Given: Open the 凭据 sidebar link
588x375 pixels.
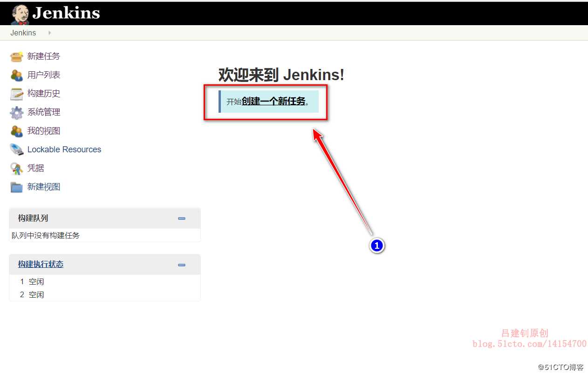Looking at the screenshot, I should pos(36,168).
